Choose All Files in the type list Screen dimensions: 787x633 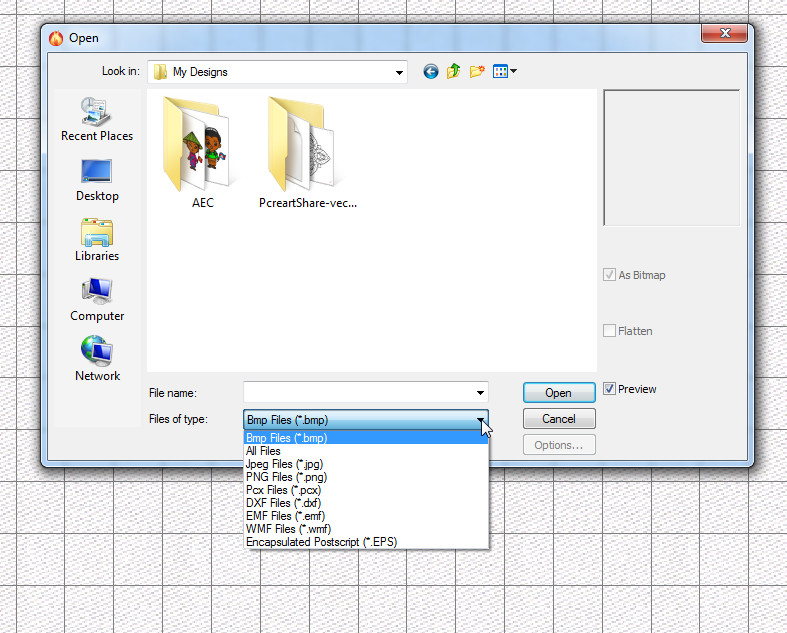(366, 451)
